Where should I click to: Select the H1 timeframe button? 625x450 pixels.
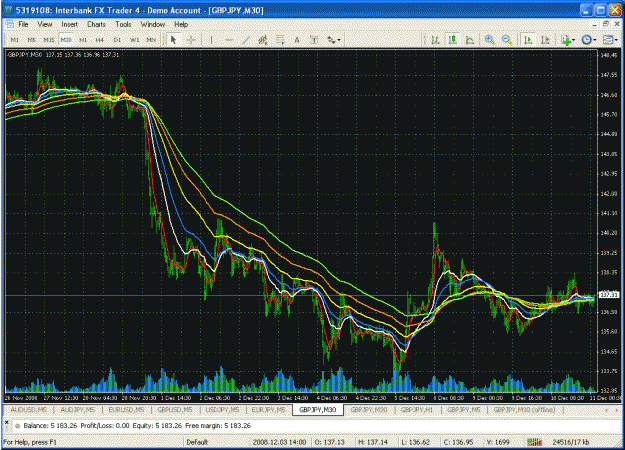[x=83, y=40]
